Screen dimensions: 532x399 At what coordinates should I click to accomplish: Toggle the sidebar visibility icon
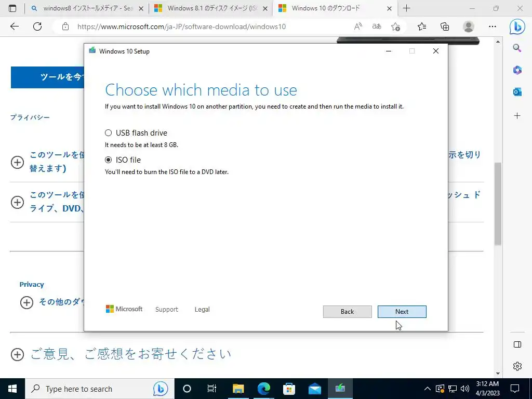517,345
